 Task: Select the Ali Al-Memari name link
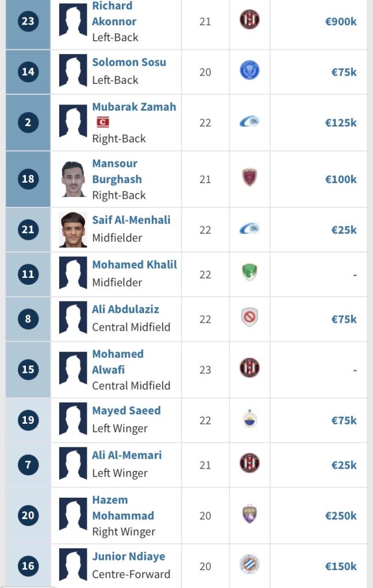pos(126,455)
